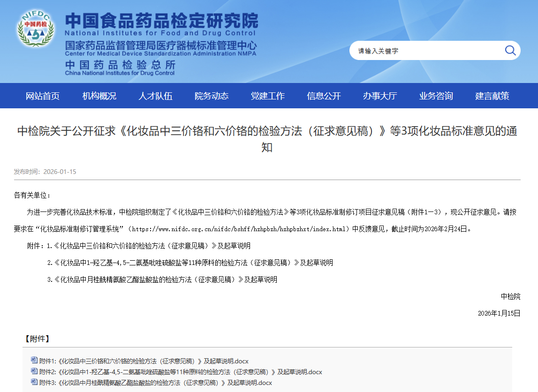Download 附件3 月桂酰精氨酸乙酯盐酸盐 docx

(x=155, y=383)
